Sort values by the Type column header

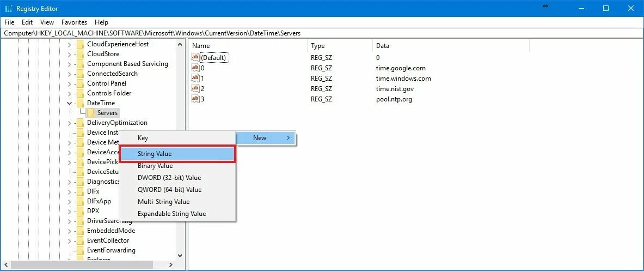340,46
